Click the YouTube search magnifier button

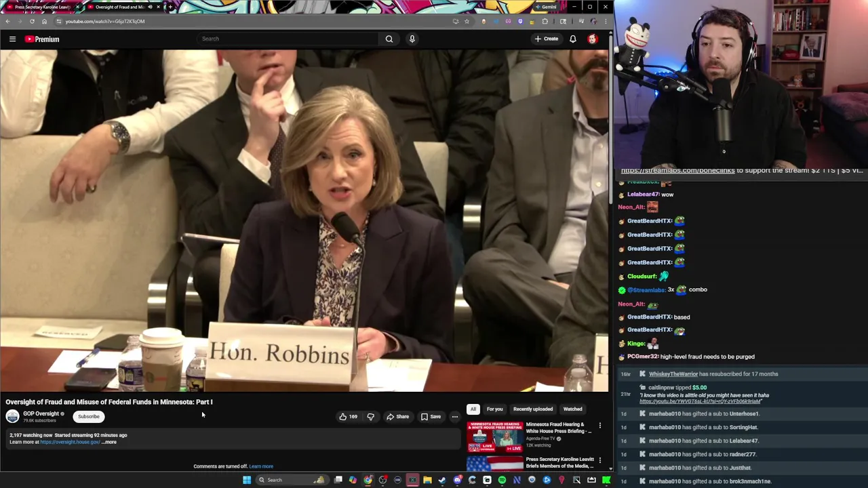[389, 39]
